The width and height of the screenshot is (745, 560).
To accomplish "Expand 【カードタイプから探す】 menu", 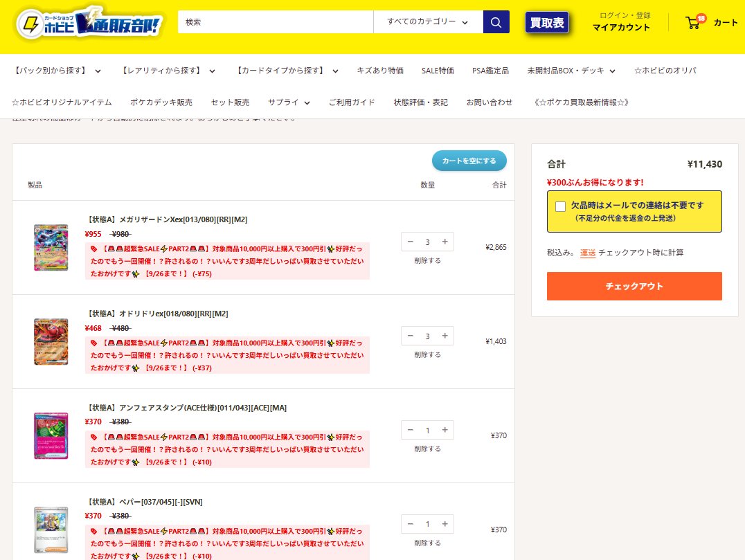I will tap(287, 71).
